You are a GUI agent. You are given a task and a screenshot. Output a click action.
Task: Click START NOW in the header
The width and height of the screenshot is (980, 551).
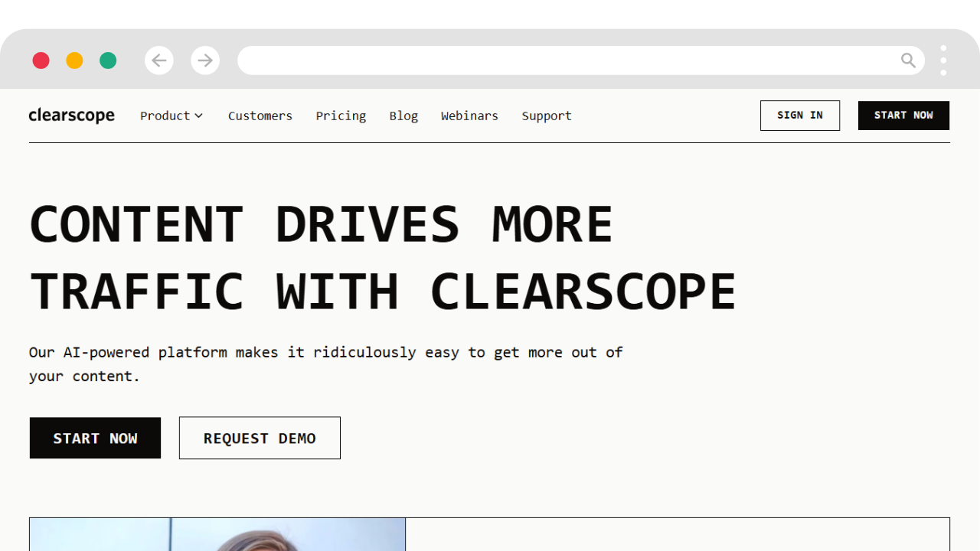[903, 116]
